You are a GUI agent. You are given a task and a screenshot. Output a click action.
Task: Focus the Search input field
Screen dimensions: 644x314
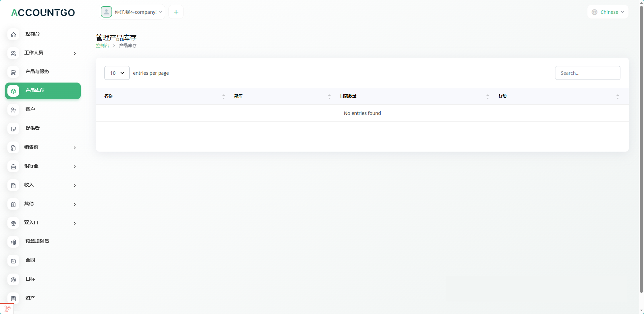coord(587,73)
